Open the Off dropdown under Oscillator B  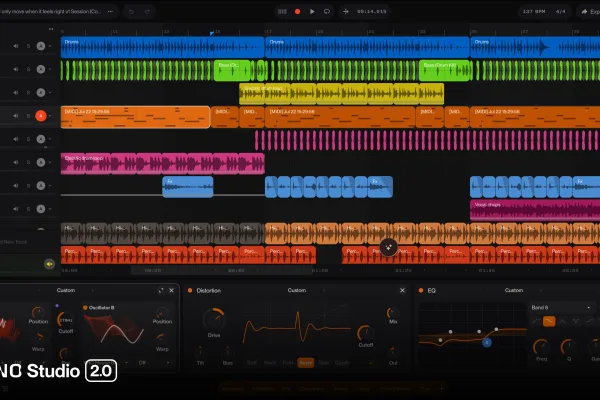(153, 362)
